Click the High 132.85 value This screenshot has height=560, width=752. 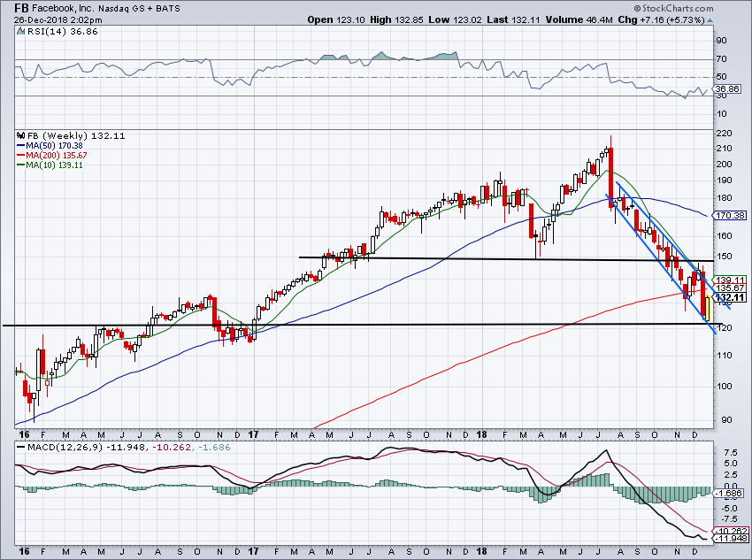tap(396, 20)
